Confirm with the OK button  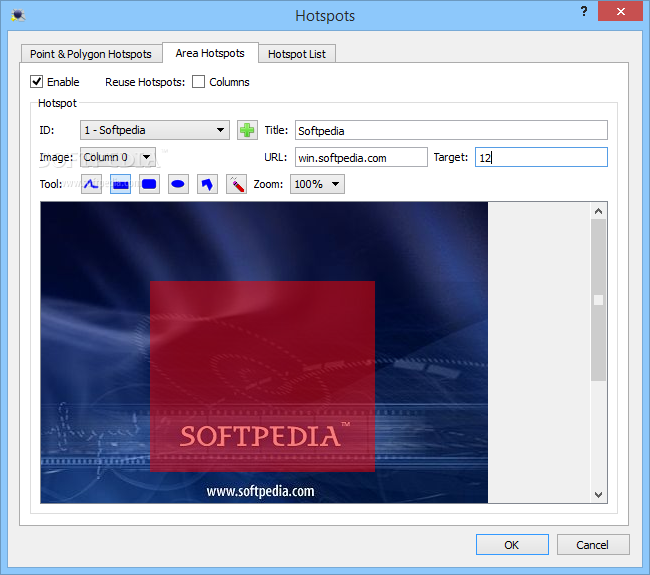(x=512, y=545)
